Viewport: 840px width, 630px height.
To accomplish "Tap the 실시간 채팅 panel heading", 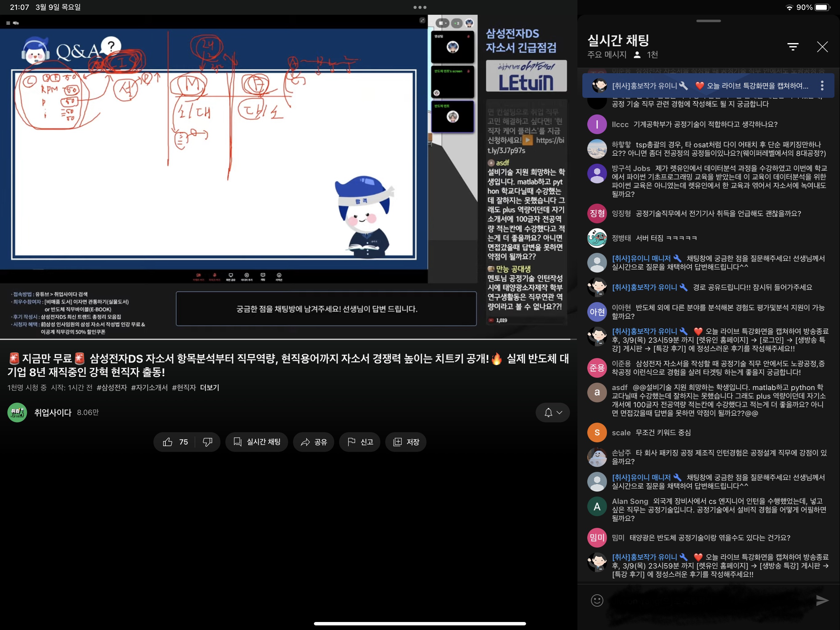I will [x=618, y=40].
